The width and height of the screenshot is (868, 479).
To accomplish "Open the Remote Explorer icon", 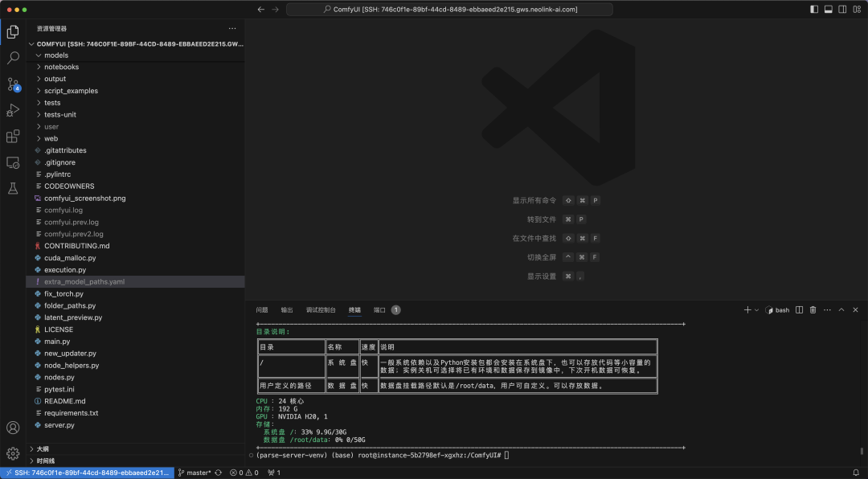I will (13, 162).
